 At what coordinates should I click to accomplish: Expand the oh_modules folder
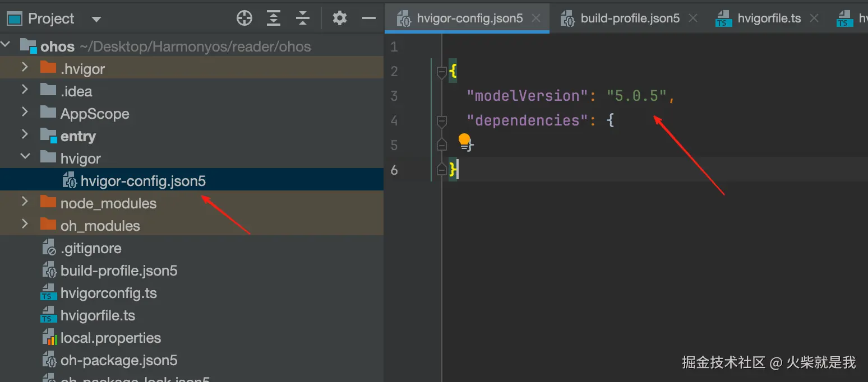pyautogui.click(x=25, y=224)
